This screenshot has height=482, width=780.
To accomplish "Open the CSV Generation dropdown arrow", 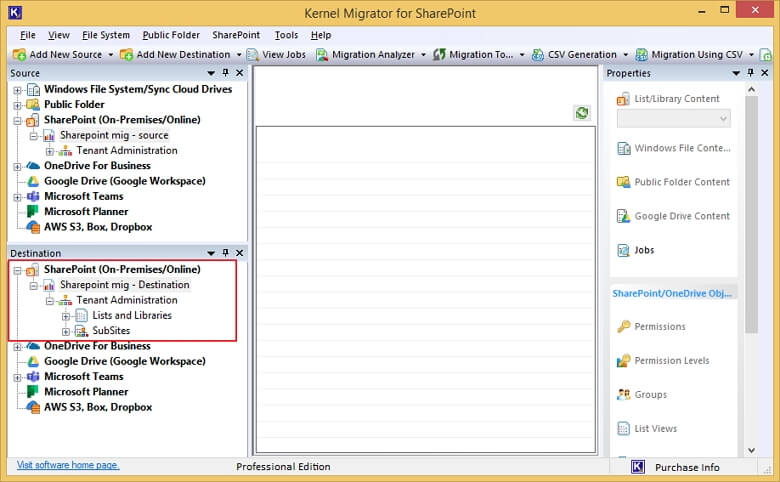I will (x=625, y=55).
